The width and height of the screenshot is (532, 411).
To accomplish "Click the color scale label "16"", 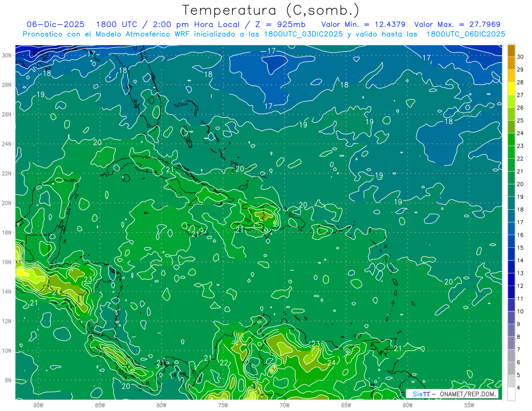I will (x=520, y=235).
